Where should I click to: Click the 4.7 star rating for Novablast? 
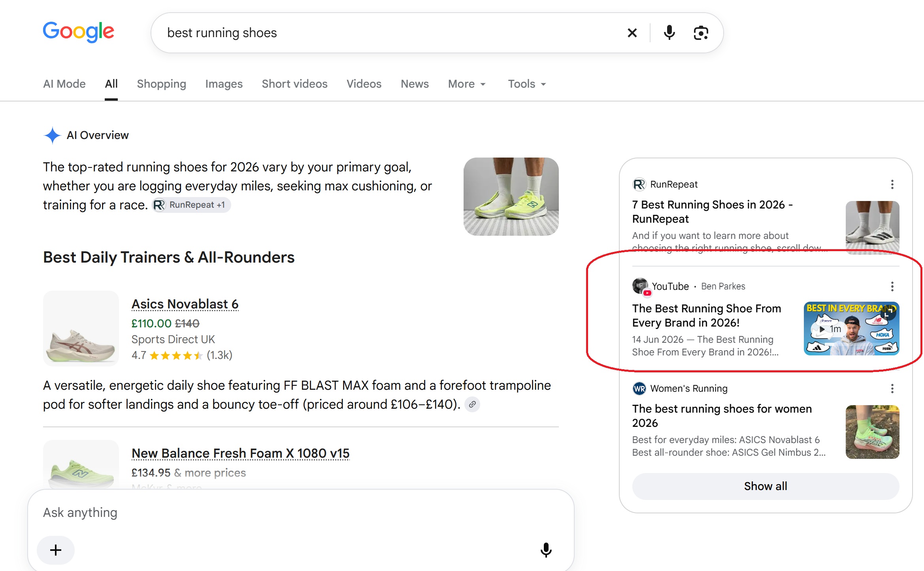(x=182, y=355)
